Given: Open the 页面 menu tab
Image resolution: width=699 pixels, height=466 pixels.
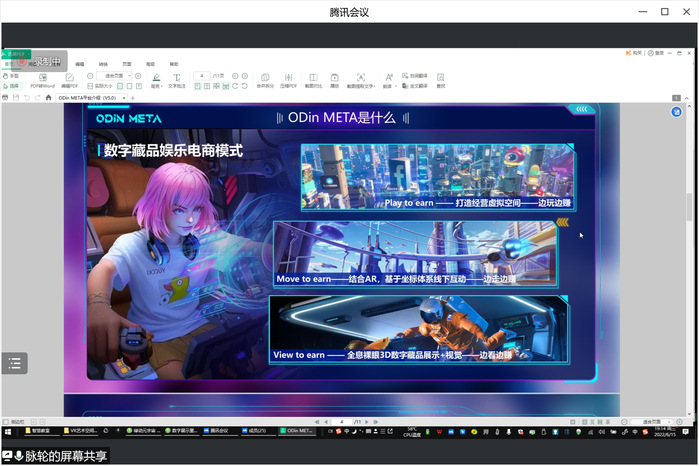Looking at the screenshot, I should [x=127, y=64].
